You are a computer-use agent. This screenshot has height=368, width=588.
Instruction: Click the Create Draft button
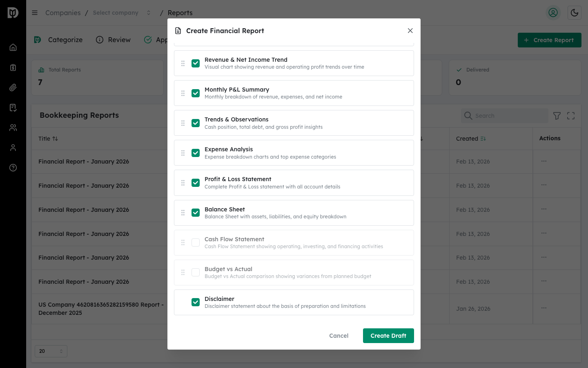tap(388, 336)
